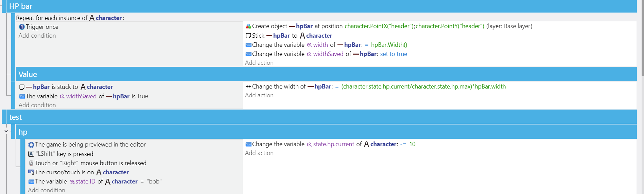This screenshot has height=194, width=644.
Task: Click the Right mouse button released icon
Action: pos(31,163)
